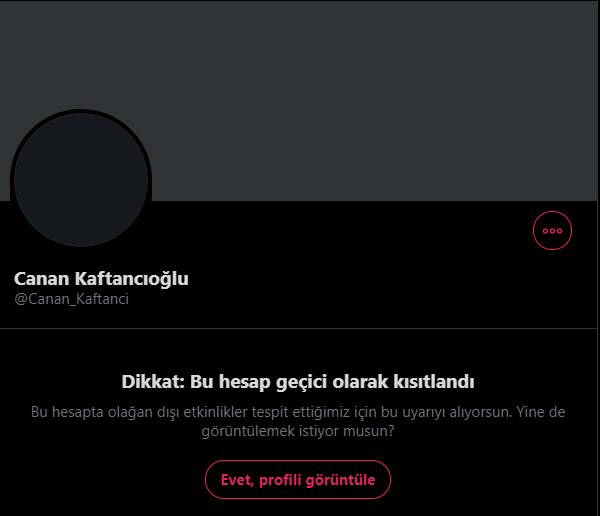This screenshot has width=600, height=516.
Task: Click the @Canan_Kaftanci username handle
Action: click(71, 299)
